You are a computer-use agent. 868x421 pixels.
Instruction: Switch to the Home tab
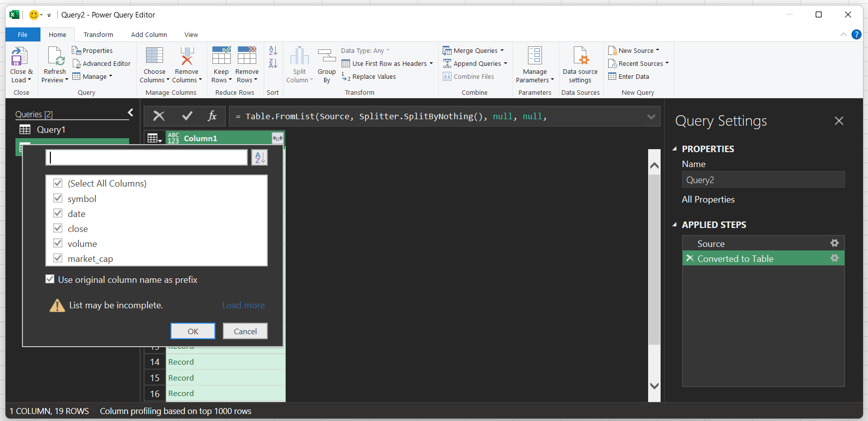coord(57,34)
